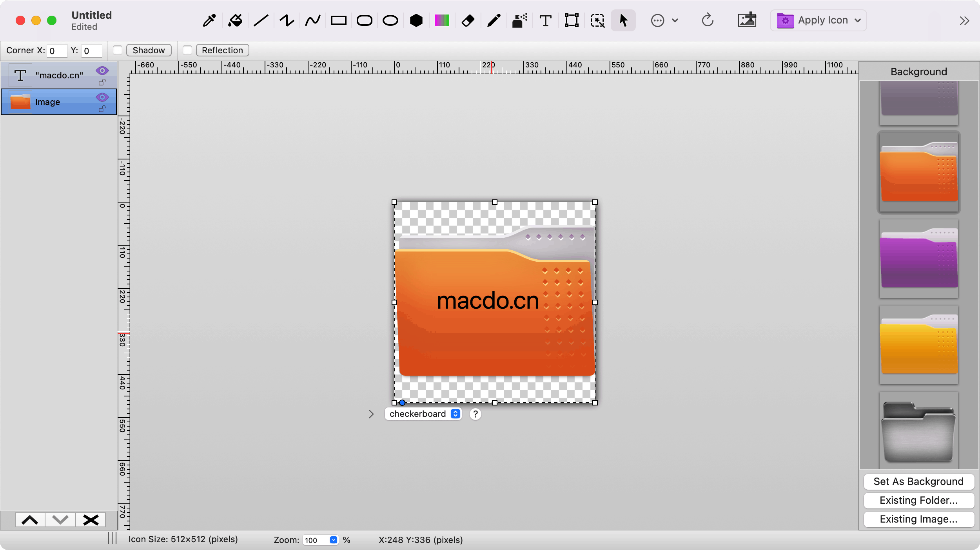Select the Pencil tool
980x550 pixels.
(494, 20)
